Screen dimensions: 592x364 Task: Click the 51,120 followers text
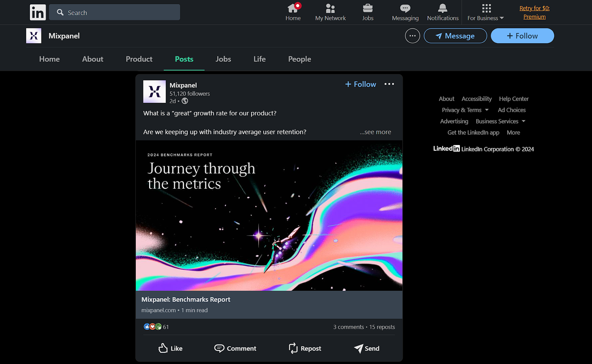(189, 94)
